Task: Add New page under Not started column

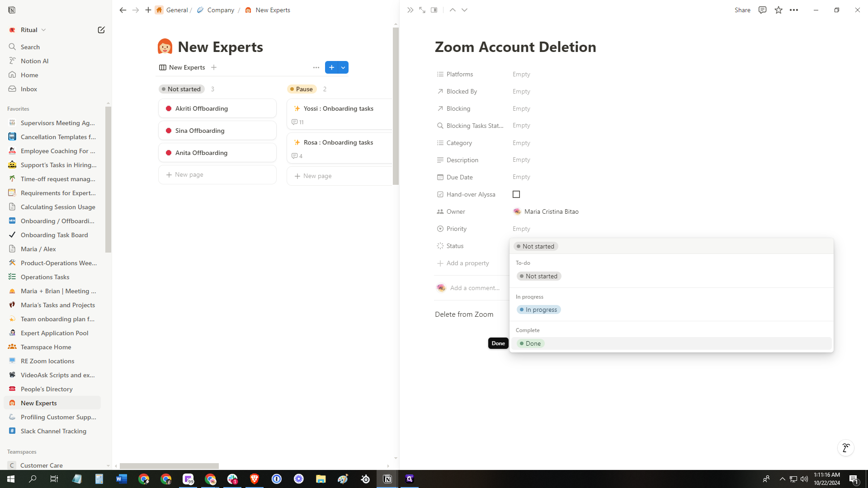Action: point(217,174)
